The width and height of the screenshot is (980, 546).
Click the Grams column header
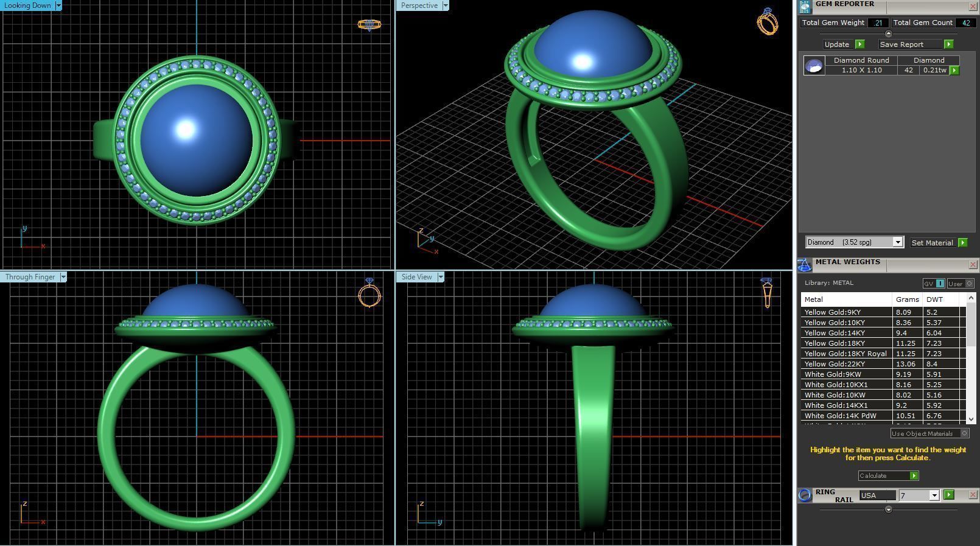(907, 299)
